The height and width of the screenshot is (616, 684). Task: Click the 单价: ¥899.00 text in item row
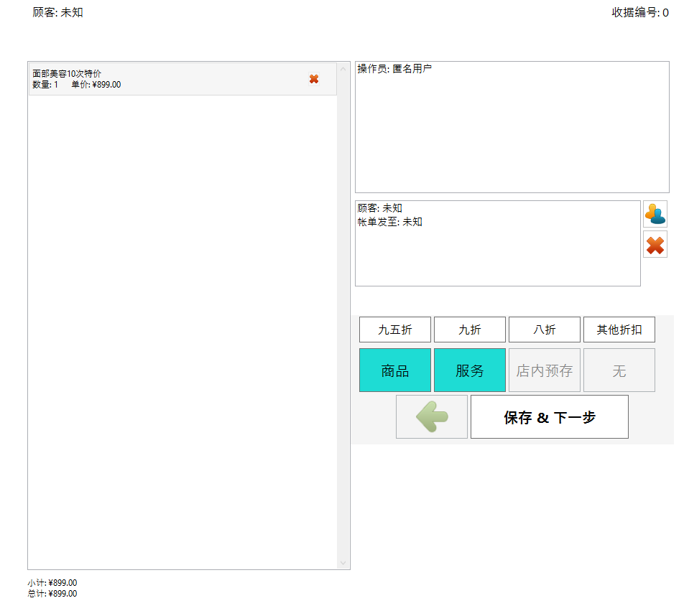(x=96, y=85)
